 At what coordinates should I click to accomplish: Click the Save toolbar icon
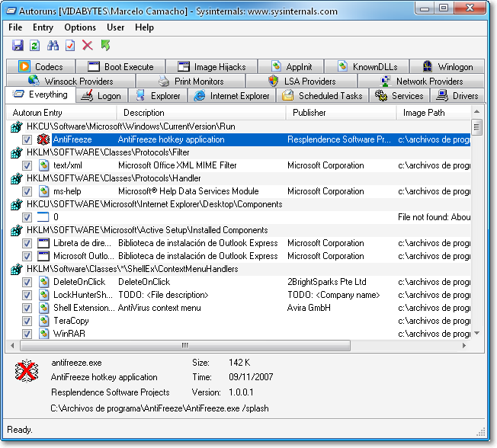point(18,45)
